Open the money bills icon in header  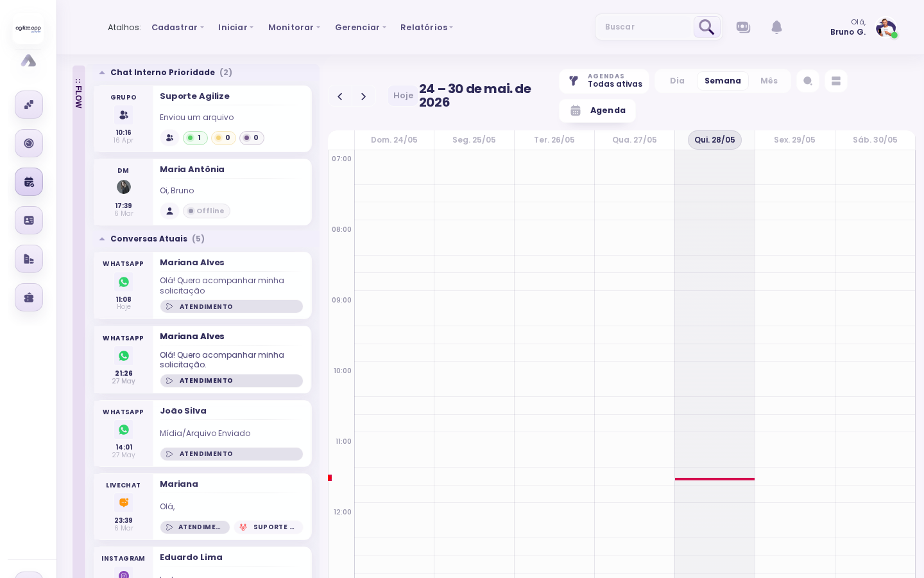(743, 27)
